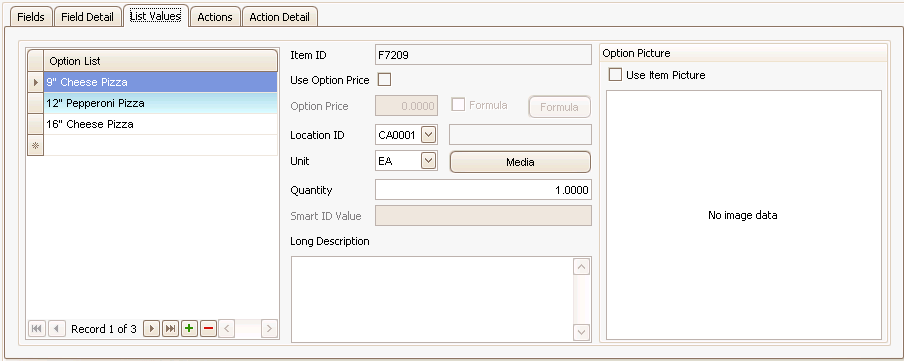Image resolution: width=904 pixels, height=361 pixels.
Task: Jump to last record in navigator
Action: pyautogui.click(x=170, y=329)
